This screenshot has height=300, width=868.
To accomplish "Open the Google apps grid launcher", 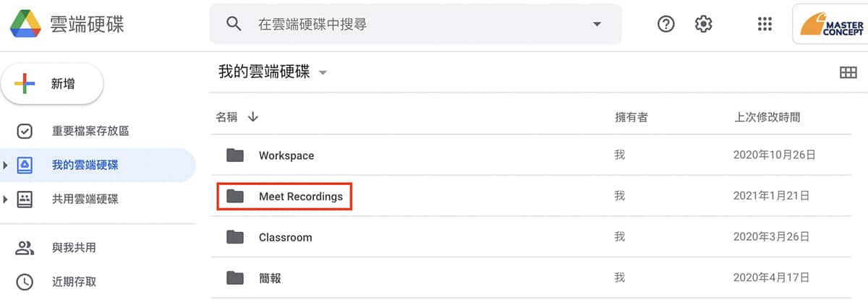I will (x=765, y=24).
